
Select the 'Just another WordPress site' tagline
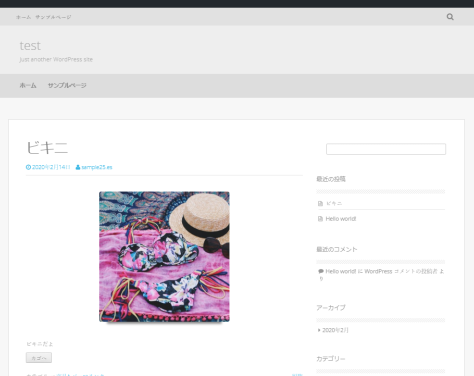pyautogui.click(x=56, y=59)
